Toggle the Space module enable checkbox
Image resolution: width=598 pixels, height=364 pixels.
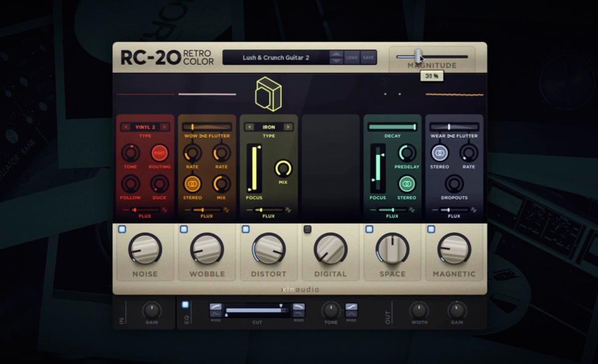pos(369,229)
